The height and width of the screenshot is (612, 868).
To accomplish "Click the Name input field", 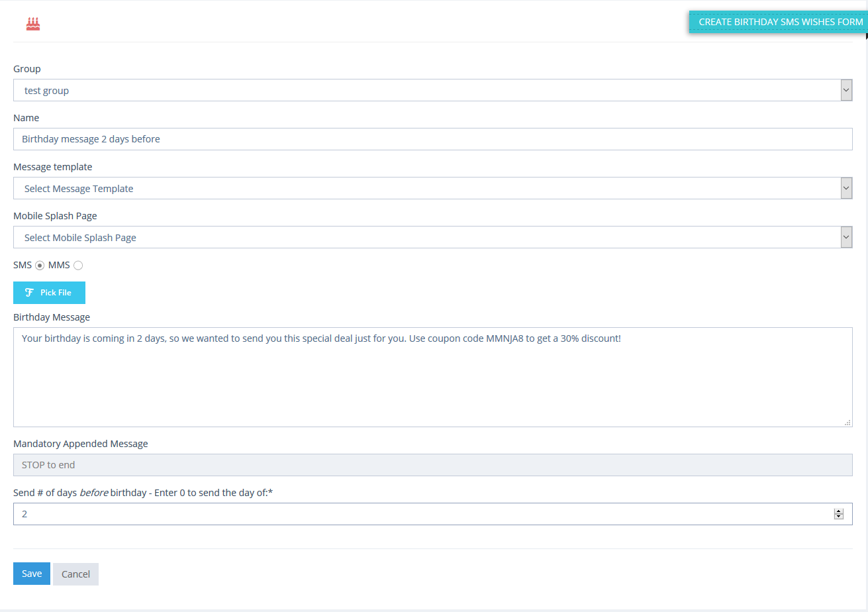I will pos(432,139).
